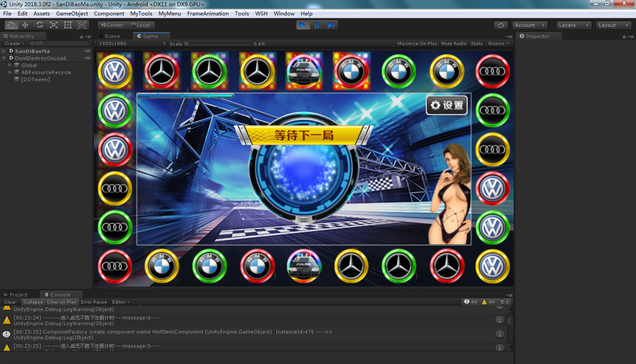Toggle Collapse in the Console

point(33,302)
